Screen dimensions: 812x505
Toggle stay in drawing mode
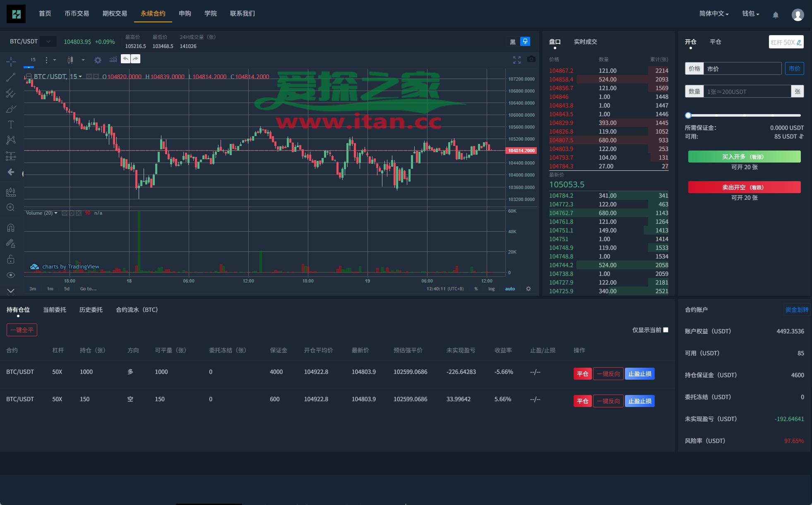(11, 243)
